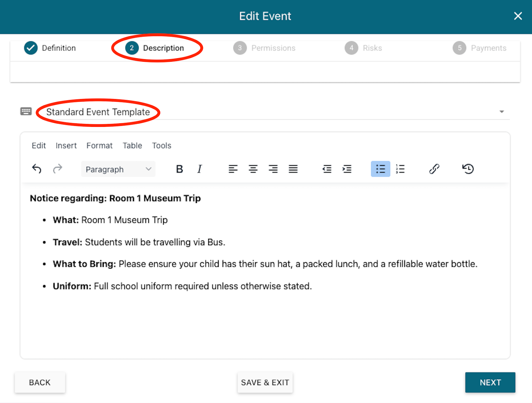Viewport: 532px width, 403px height.
Task: Increase the indent level
Action: click(347, 169)
